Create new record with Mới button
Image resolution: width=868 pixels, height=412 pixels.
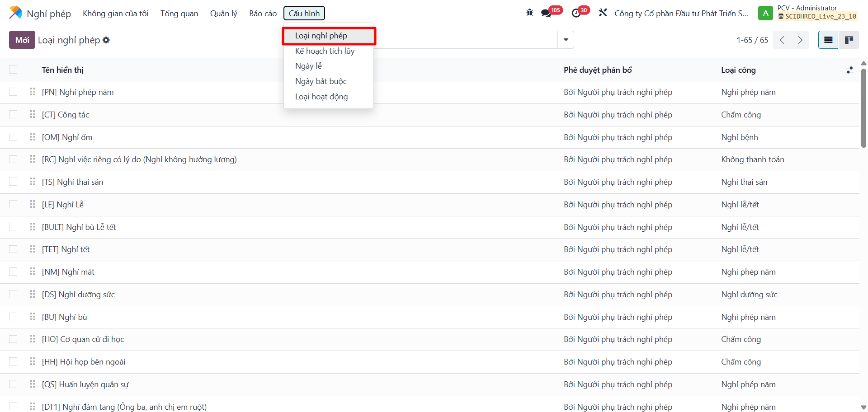click(x=22, y=40)
